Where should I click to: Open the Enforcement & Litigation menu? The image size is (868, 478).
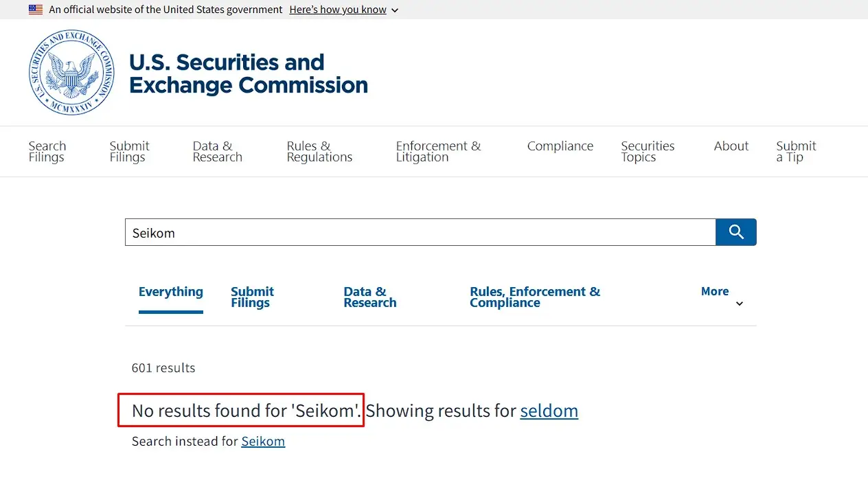438,151
